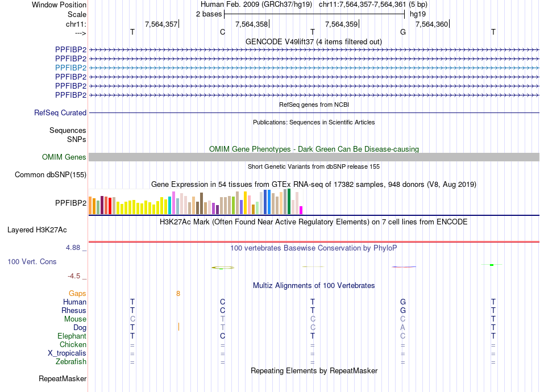Click the Layered H3K27Ac label

click(x=37, y=230)
